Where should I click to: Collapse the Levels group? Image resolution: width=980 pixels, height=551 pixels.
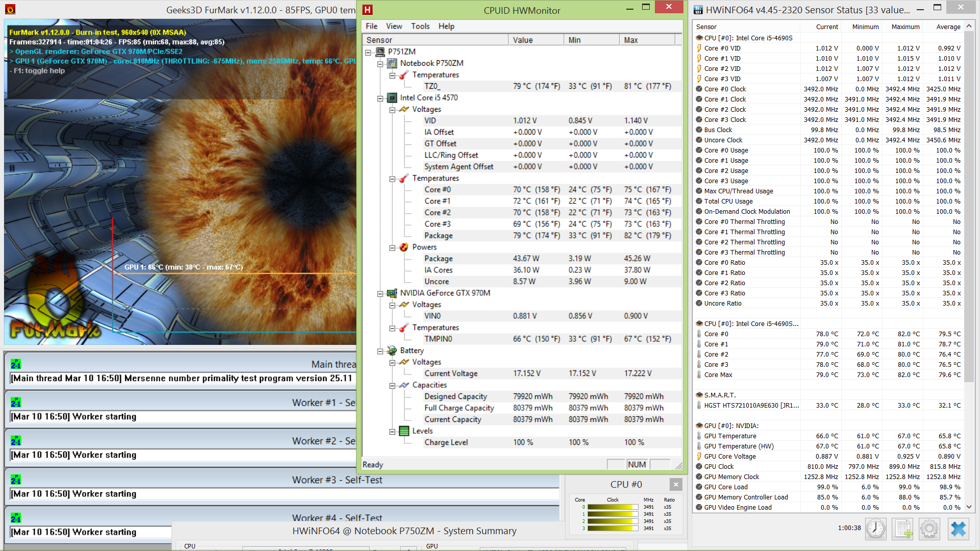(x=392, y=432)
